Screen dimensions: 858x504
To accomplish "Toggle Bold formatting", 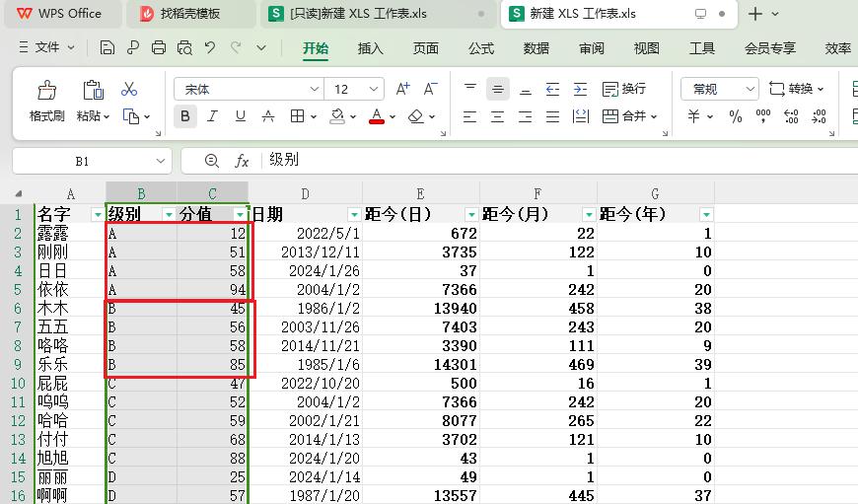I will click(185, 116).
